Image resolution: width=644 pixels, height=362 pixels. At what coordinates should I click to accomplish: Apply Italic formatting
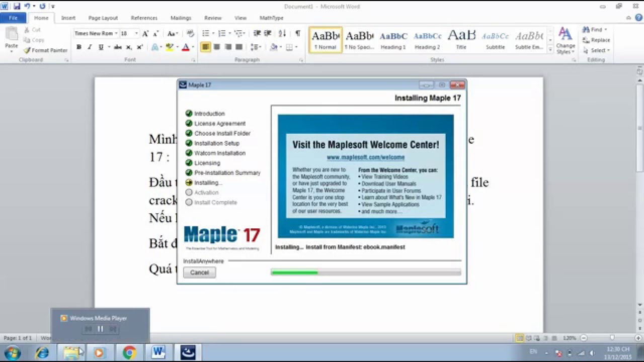pos(90,47)
